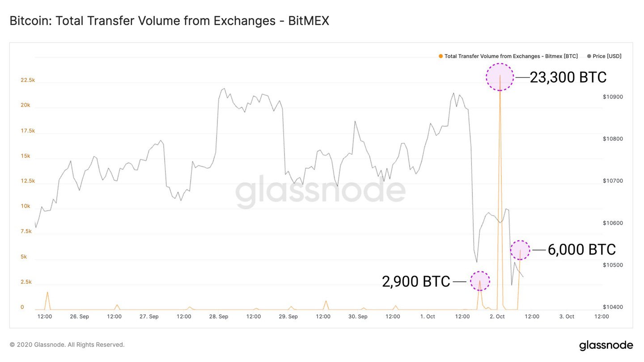Select the 2,900 BTC annotation label

pyautogui.click(x=416, y=281)
